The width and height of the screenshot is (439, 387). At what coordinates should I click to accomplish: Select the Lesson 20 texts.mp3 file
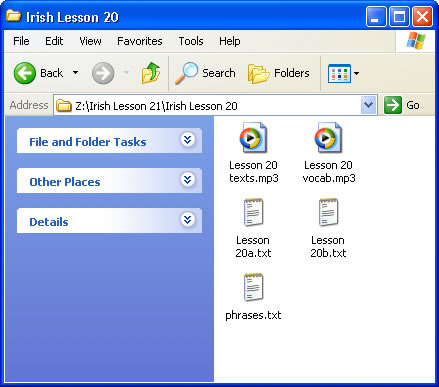pyautogui.click(x=254, y=153)
